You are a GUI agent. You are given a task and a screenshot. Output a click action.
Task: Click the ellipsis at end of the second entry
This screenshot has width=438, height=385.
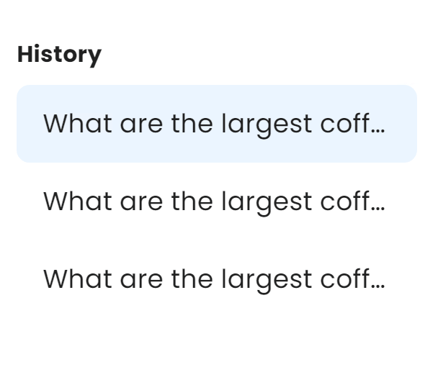[378, 209]
